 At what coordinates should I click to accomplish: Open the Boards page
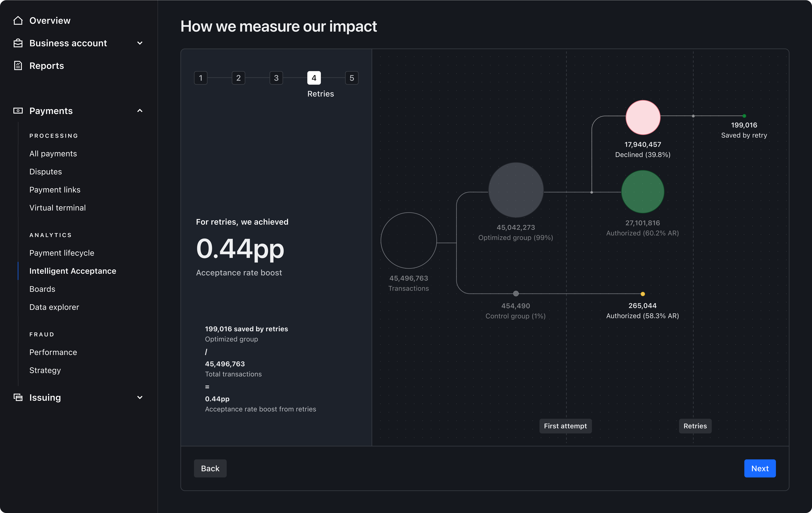(x=42, y=289)
